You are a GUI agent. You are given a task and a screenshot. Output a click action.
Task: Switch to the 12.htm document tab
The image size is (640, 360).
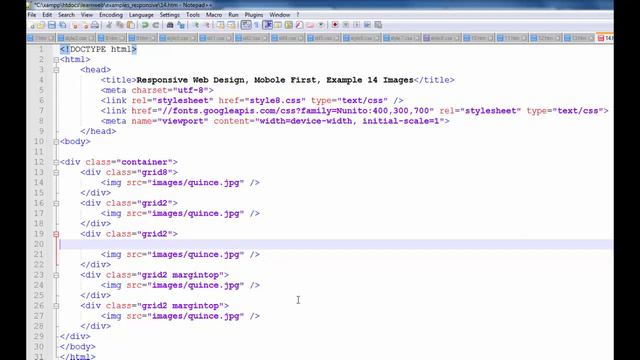546,38
